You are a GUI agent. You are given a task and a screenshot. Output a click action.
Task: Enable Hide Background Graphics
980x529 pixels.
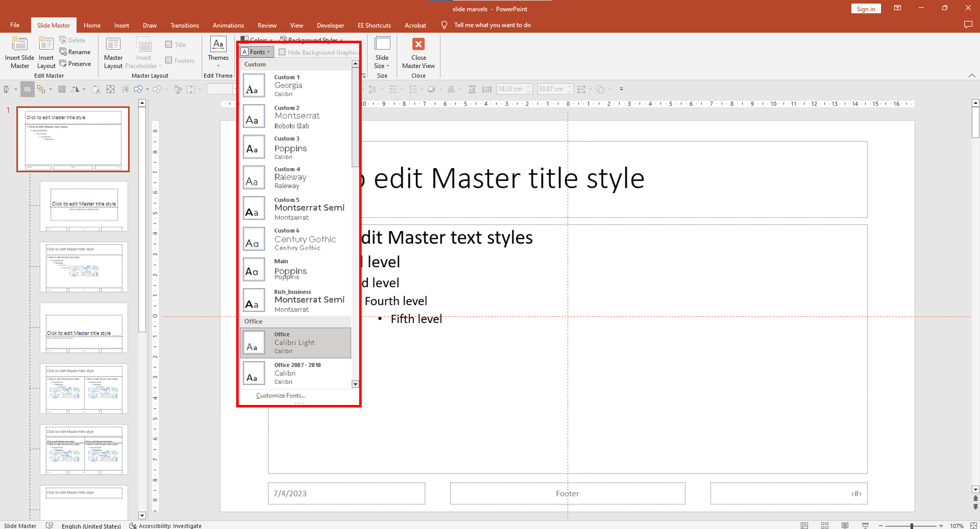[282, 52]
